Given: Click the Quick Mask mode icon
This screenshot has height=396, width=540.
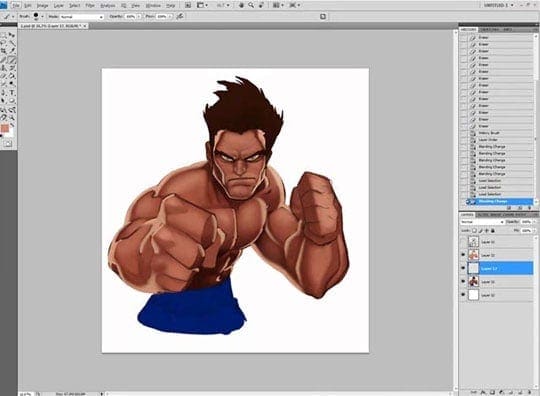Looking at the screenshot, I should [8, 144].
